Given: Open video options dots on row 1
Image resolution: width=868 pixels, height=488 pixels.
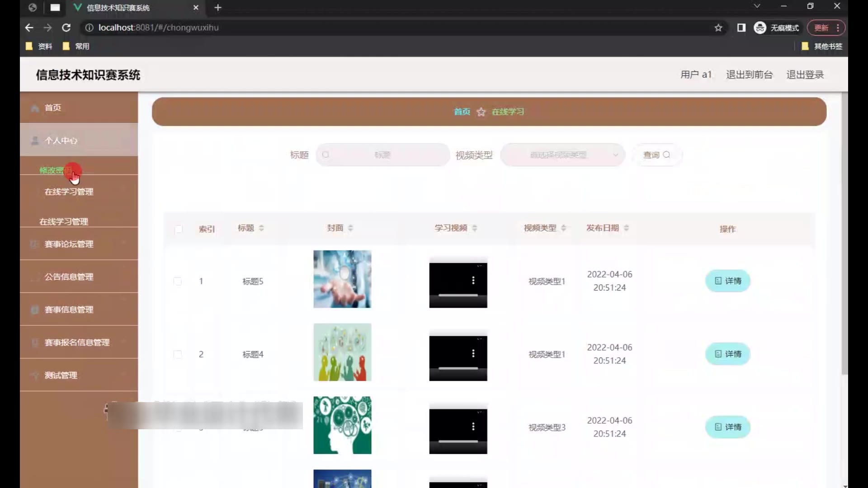Looking at the screenshot, I should point(473,281).
